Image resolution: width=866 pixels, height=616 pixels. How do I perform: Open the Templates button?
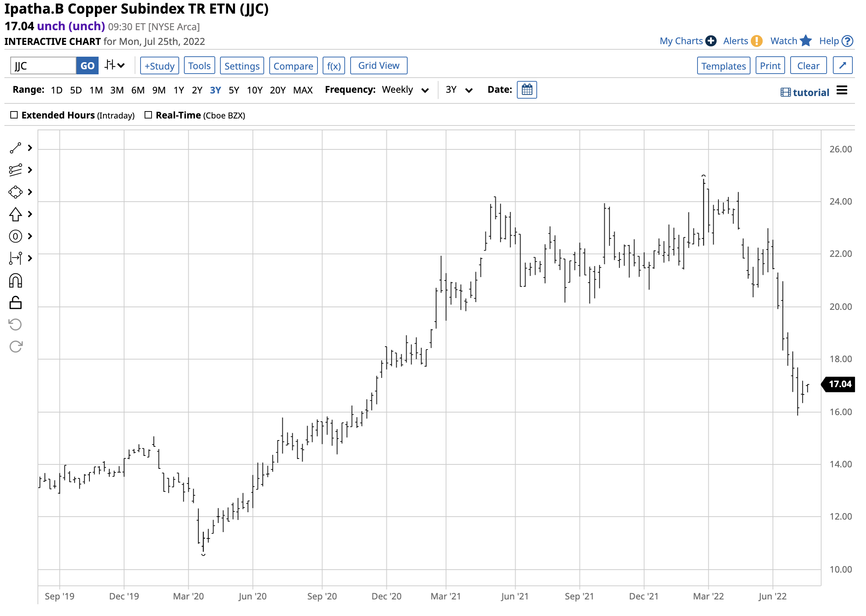click(725, 66)
